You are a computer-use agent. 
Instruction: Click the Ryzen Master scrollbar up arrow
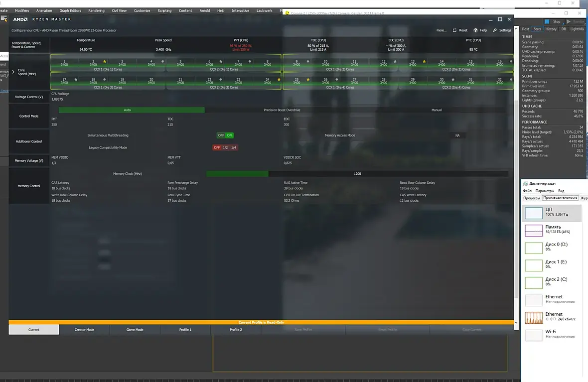click(x=516, y=28)
